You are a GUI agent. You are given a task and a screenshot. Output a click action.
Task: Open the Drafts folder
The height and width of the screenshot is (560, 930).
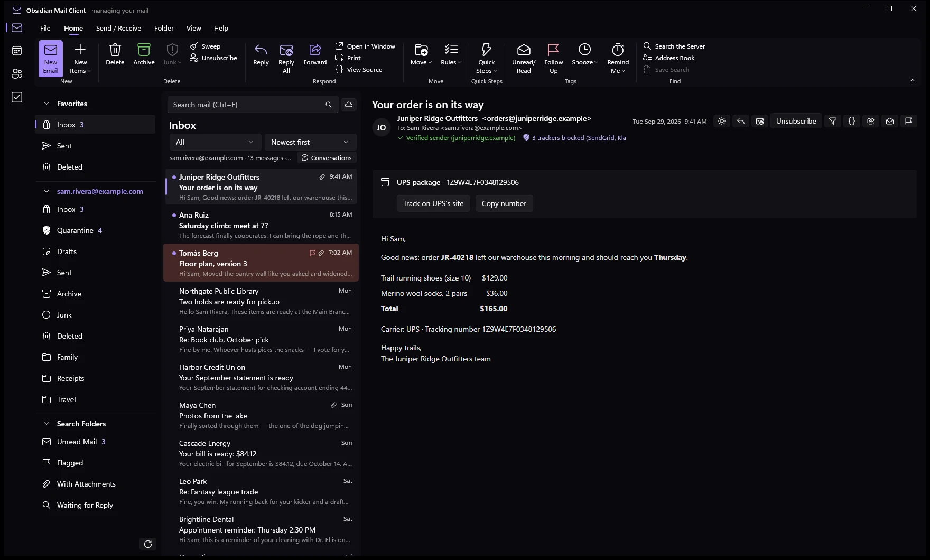coord(96,251)
